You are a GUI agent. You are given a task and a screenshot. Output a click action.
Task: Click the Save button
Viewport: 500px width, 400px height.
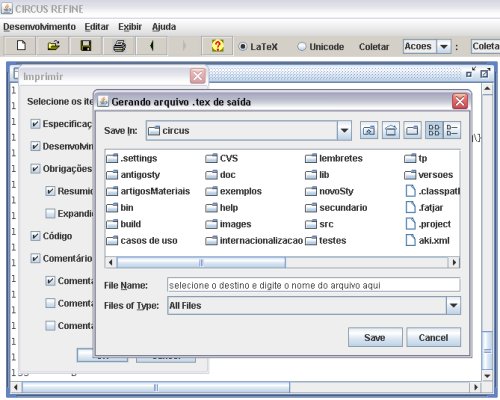pos(375,337)
